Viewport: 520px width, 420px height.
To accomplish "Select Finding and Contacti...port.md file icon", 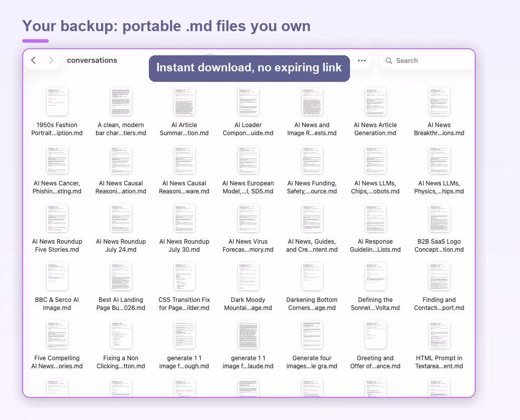I will [x=439, y=277].
